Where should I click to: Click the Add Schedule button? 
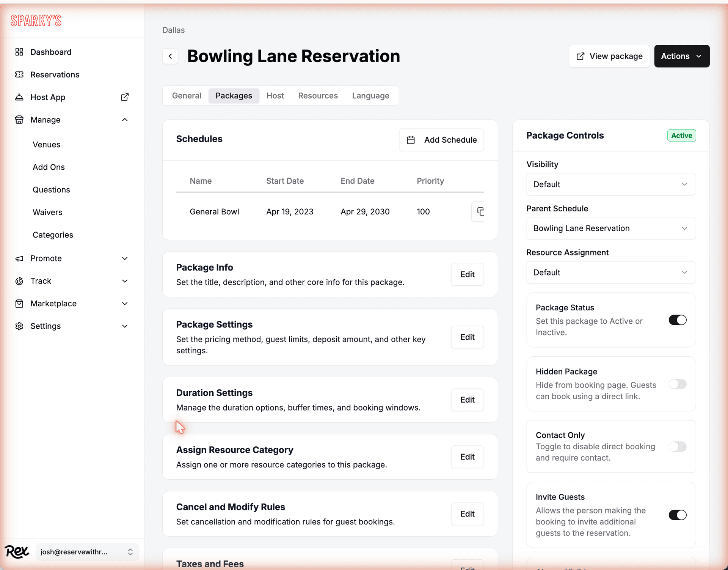pos(441,140)
